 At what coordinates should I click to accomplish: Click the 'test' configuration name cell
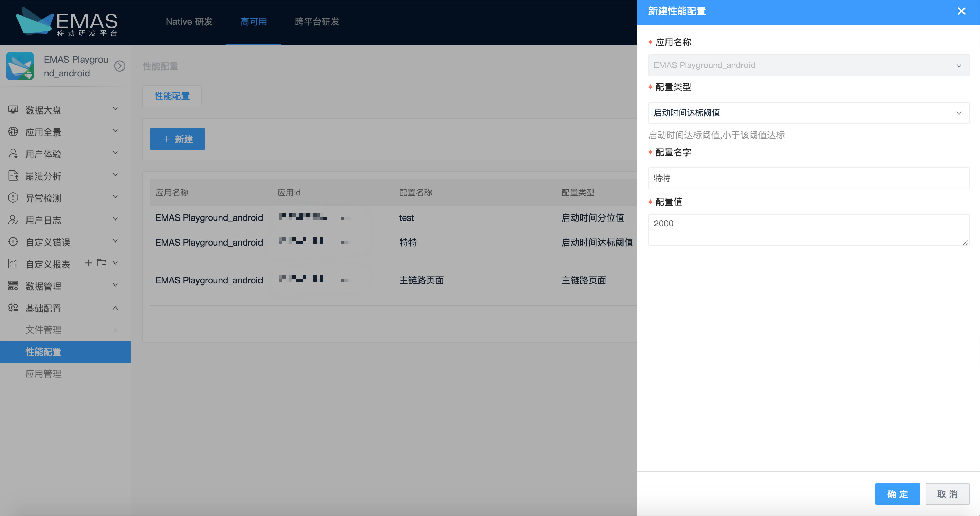click(x=406, y=218)
